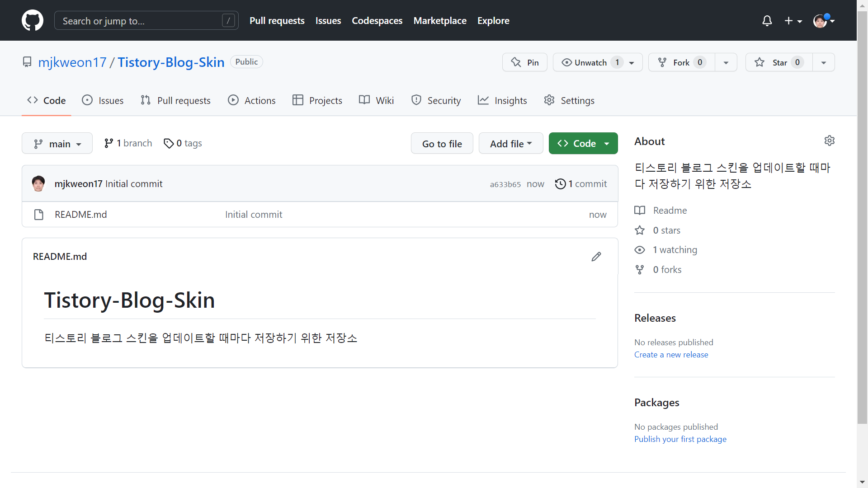
Task: Click the GitHub Octocat logo
Action: pyautogui.click(x=33, y=21)
